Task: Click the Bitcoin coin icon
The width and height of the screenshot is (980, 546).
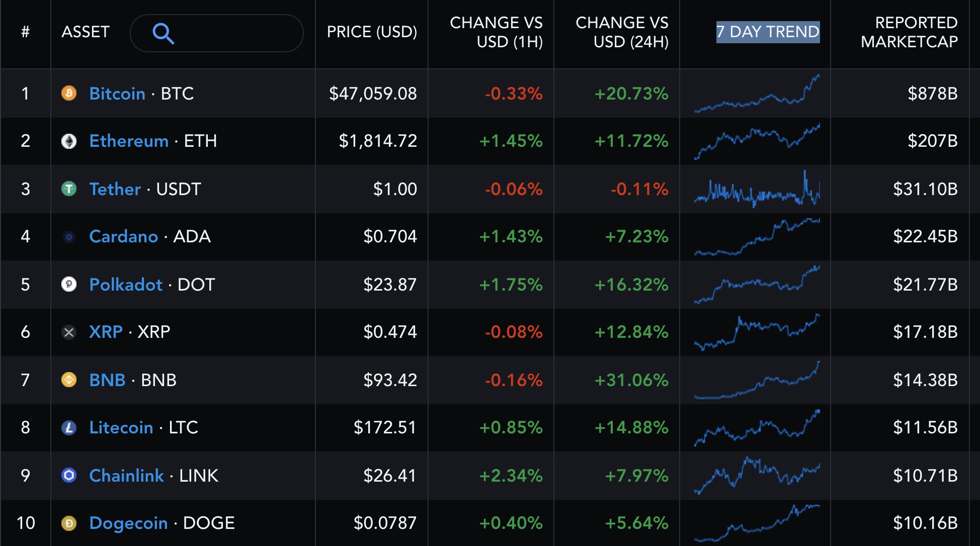Action: pos(69,93)
